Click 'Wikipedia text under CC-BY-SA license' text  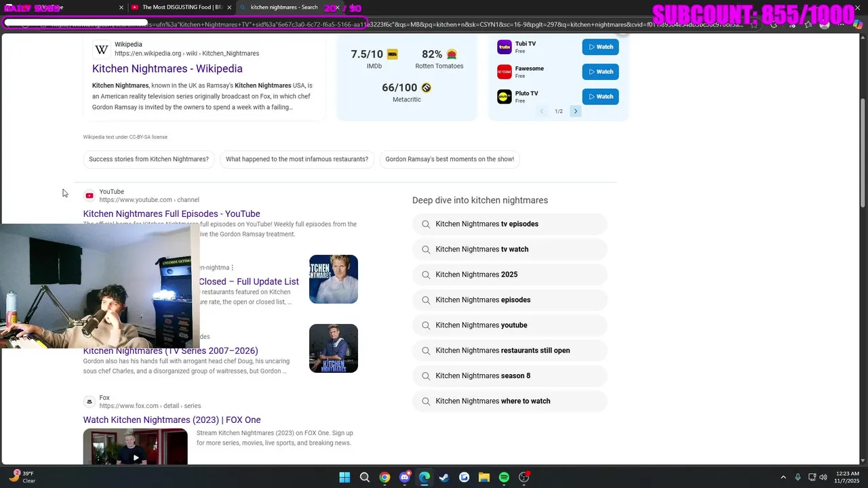point(125,137)
